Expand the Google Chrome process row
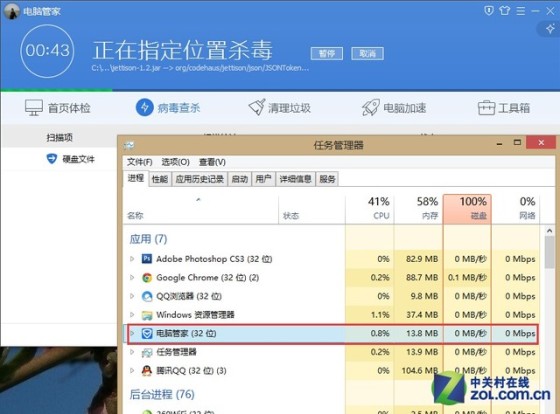Image resolution: width=560 pixels, height=414 pixels. click(132, 277)
